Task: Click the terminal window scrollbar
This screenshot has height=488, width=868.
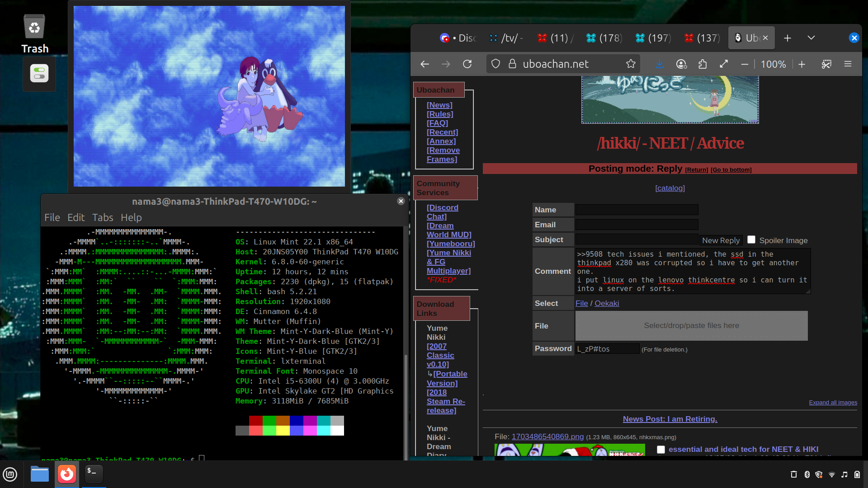Action: (x=406, y=407)
